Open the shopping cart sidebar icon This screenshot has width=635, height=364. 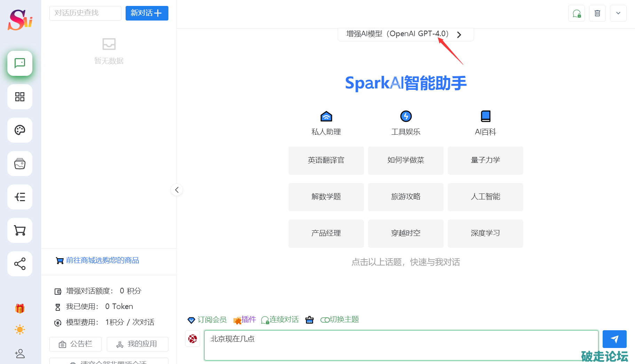(x=20, y=230)
